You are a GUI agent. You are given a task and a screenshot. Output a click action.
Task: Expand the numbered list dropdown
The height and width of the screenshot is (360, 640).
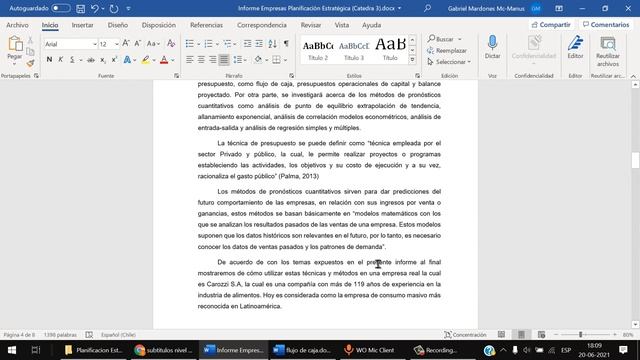(x=217, y=44)
